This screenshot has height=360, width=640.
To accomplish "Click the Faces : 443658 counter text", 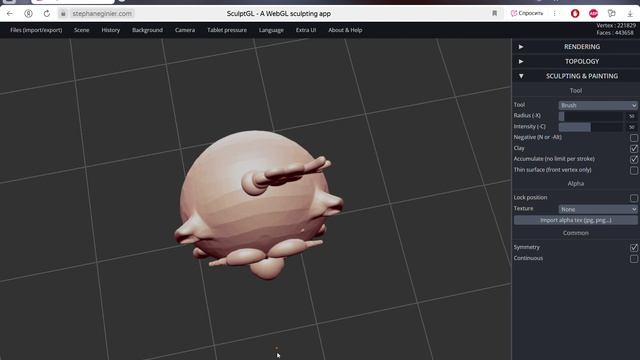I will (615, 33).
